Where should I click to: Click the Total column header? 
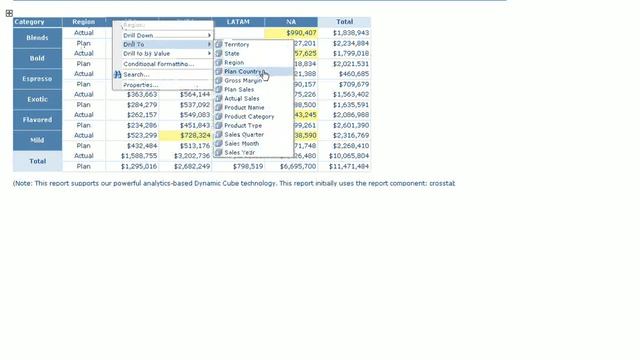point(344,22)
